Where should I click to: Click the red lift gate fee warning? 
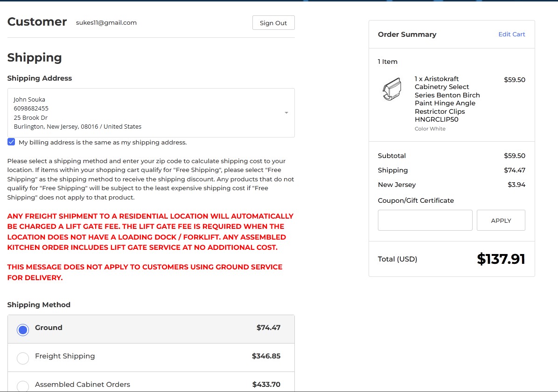pos(150,232)
